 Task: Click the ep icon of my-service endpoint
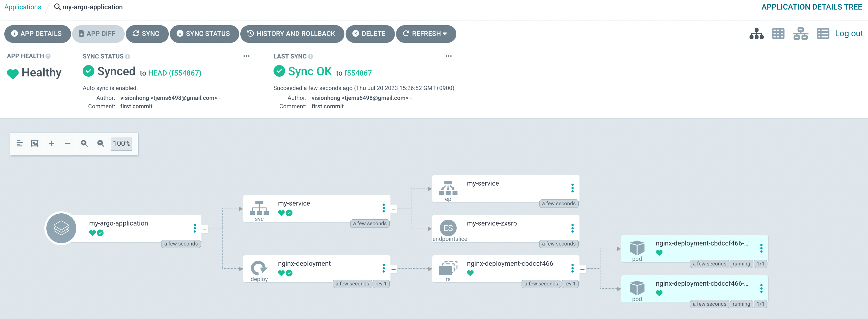448,188
